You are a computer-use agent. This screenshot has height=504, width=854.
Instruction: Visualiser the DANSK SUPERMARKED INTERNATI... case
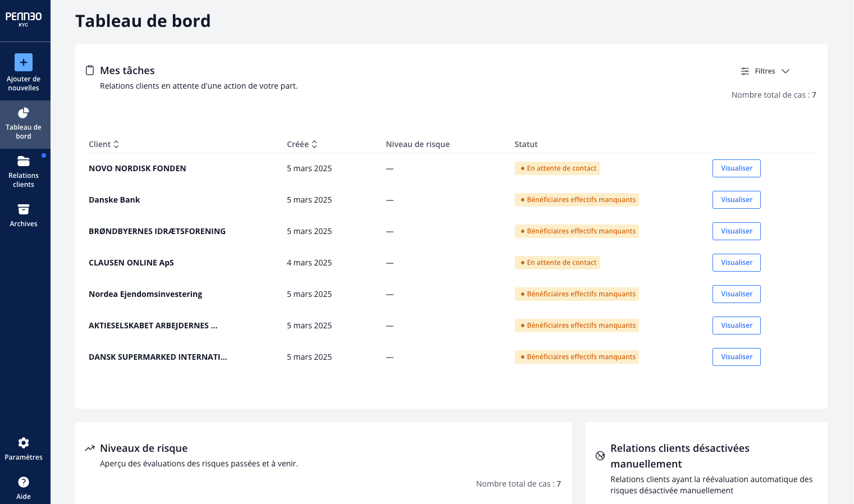[x=737, y=357]
